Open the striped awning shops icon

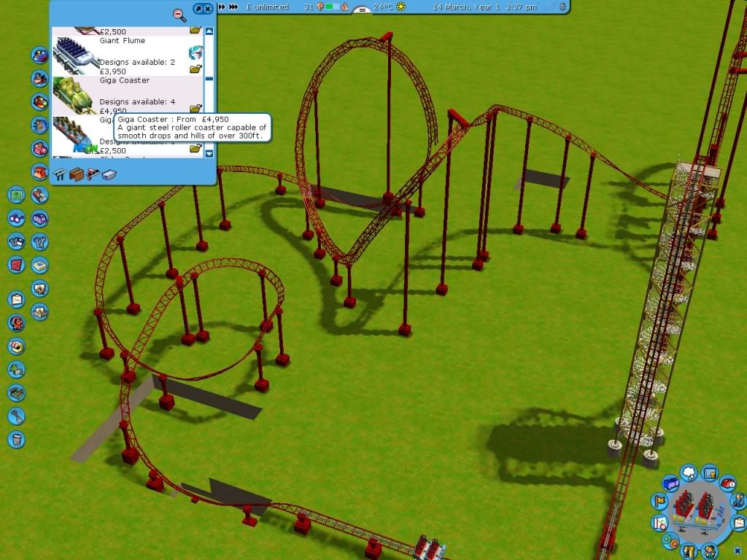pos(17,346)
